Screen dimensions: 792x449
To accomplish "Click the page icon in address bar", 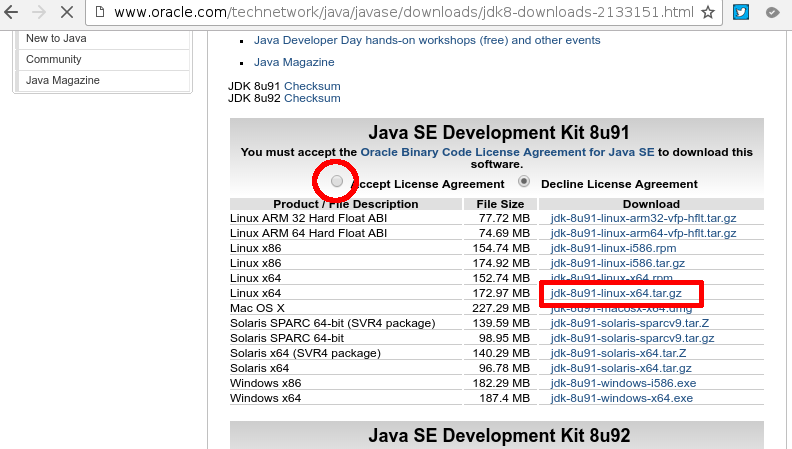I will click(x=100, y=12).
